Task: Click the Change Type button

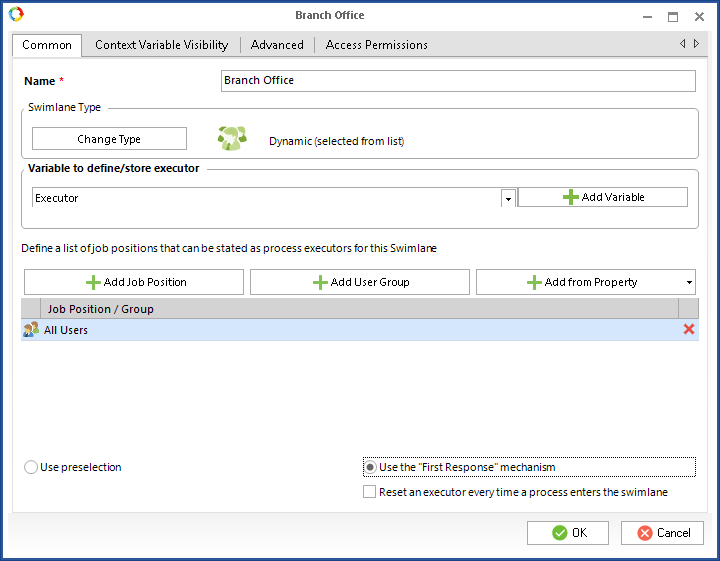Action: pyautogui.click(x=109, y=139)
